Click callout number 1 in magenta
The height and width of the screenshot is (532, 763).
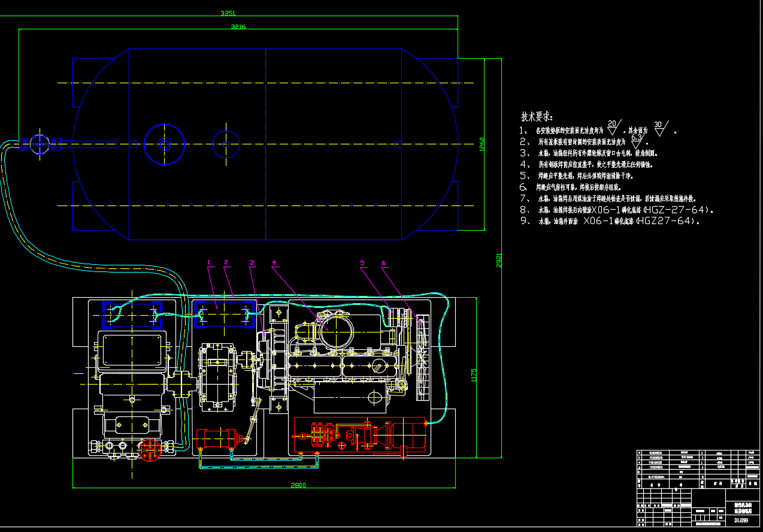209,262
